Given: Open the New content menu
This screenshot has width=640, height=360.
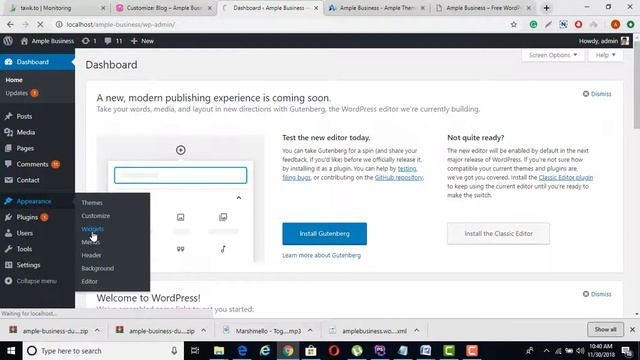Looking at the screenshot, I should (142, 41).
